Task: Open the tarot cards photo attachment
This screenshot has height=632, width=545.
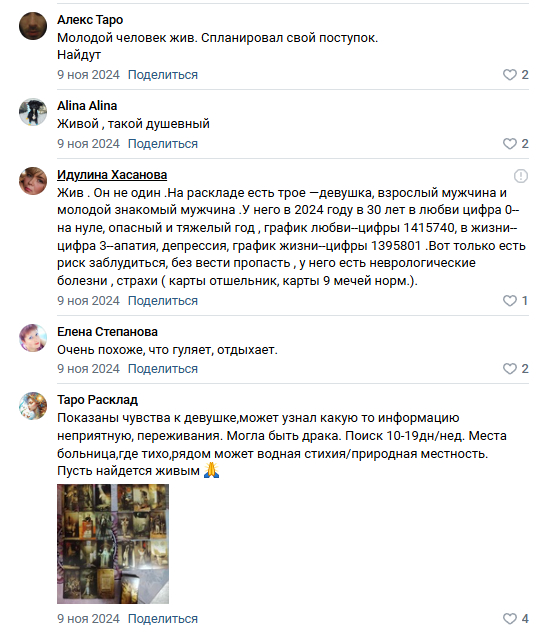Action: pos(113,544)
